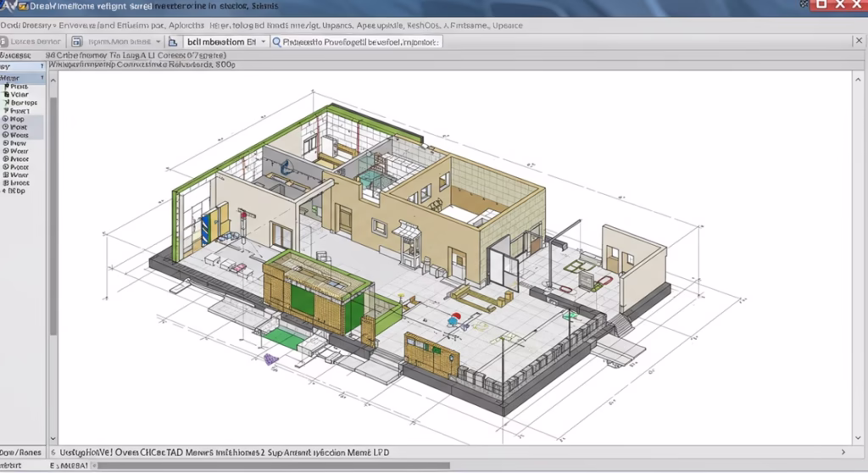
Task: Click the round icon before 'Lcrces Demor'
Action: point(4,42)
